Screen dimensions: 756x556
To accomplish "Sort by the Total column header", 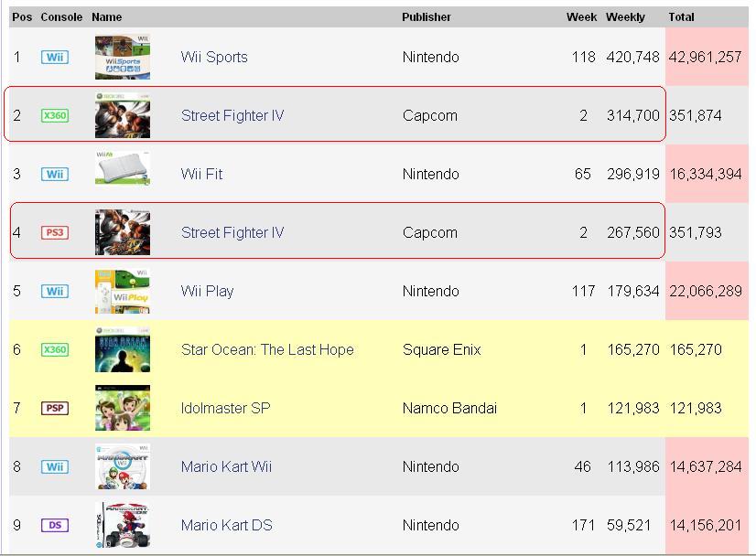I will [681, 16].
